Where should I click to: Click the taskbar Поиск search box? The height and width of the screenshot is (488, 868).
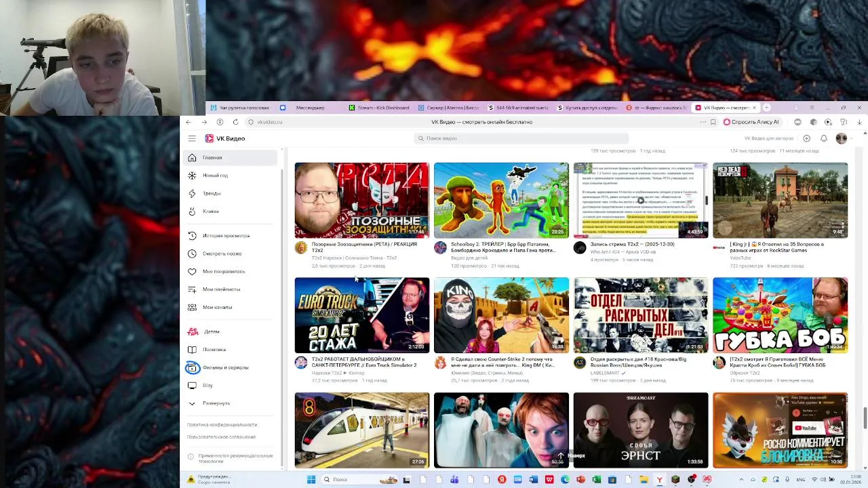[359, 480]
